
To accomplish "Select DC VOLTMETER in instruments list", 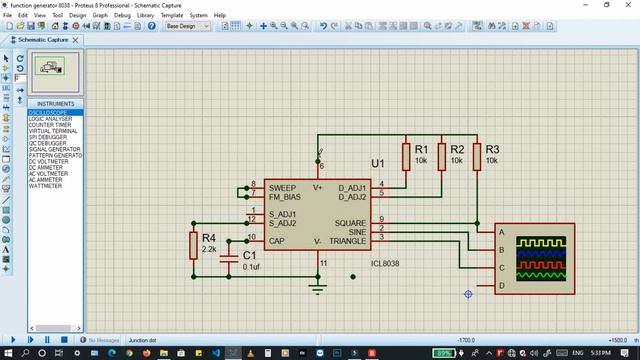I will (x=56, y=161).
